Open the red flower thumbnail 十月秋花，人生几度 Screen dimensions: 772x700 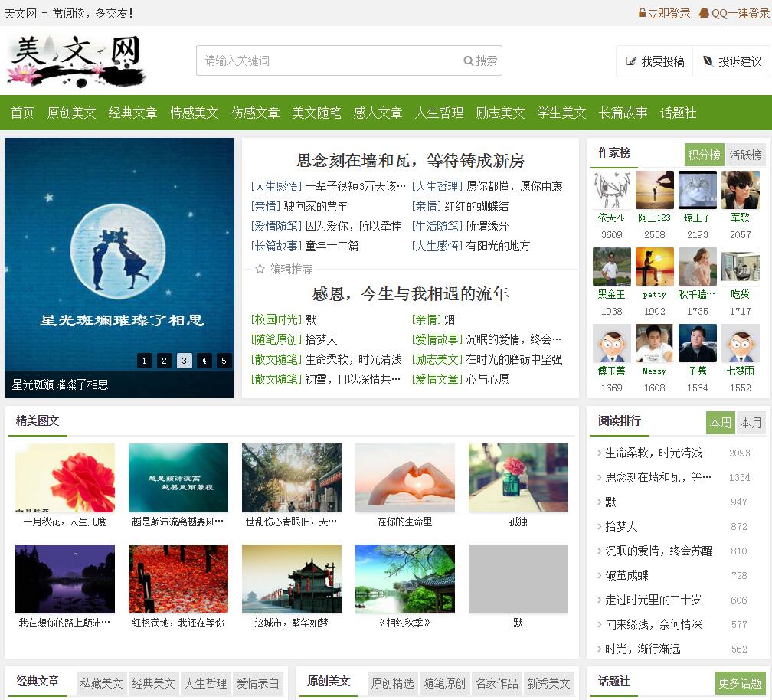tap(65, 478)
